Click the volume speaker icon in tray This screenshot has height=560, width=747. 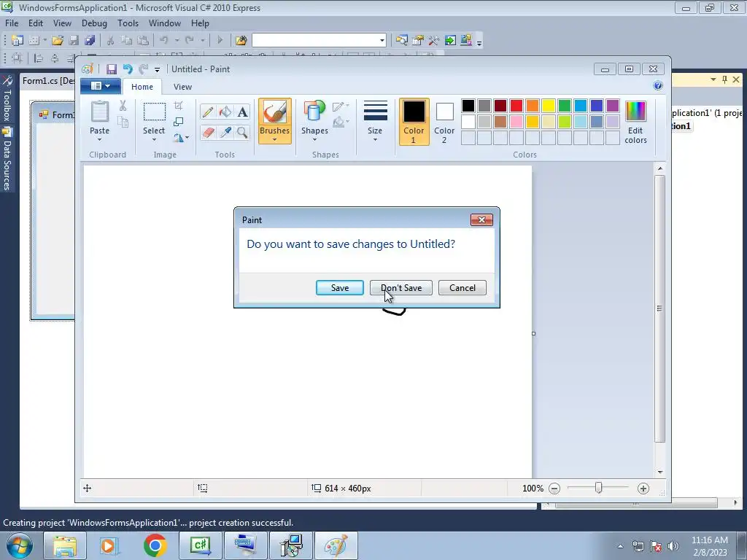[673, 546]
